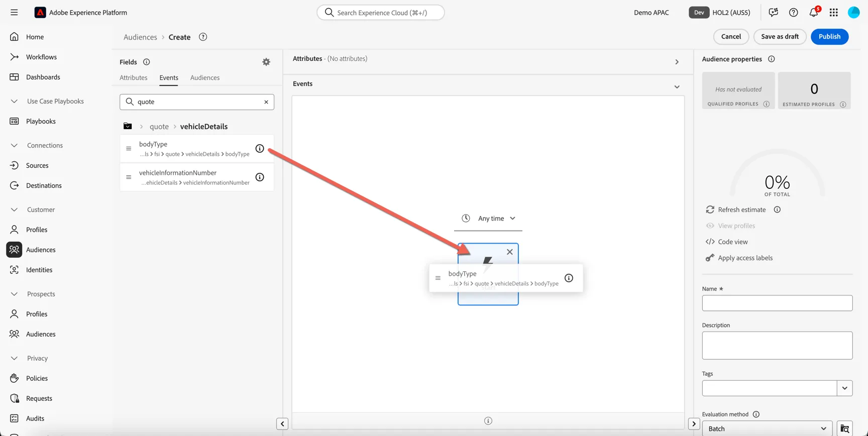Open the evaluation method browse icon
868x436 pixels.
tap(845, 428)
